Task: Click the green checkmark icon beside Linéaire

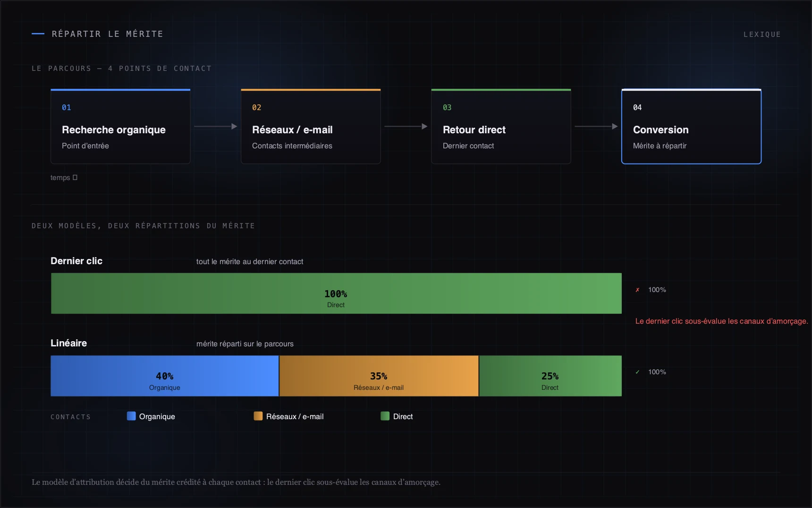Action: [x=637, y=372]
